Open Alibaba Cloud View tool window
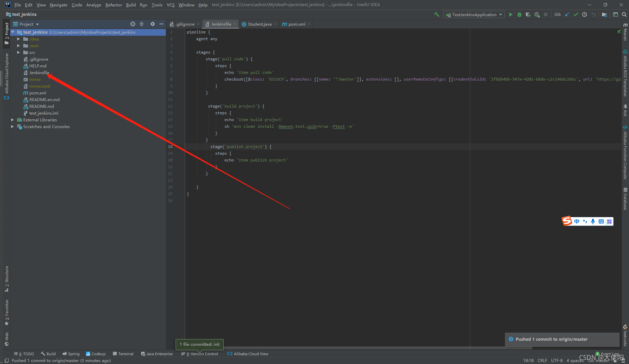The image size is (629, 364). coord(248,354)
